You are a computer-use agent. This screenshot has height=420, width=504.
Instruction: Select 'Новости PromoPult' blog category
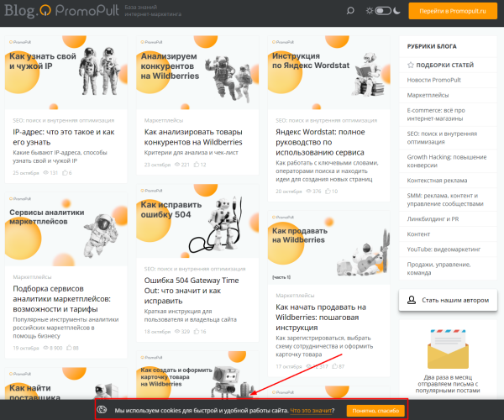point(433,79)
